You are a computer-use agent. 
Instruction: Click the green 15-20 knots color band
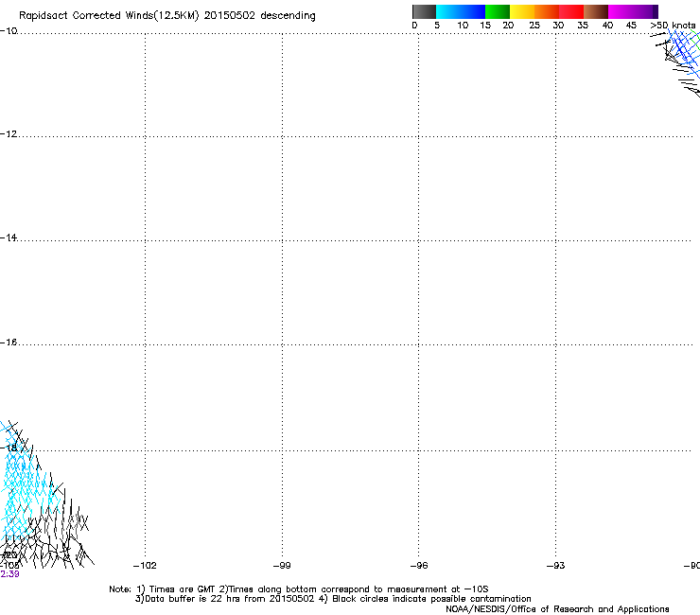(x=498, y=11)
